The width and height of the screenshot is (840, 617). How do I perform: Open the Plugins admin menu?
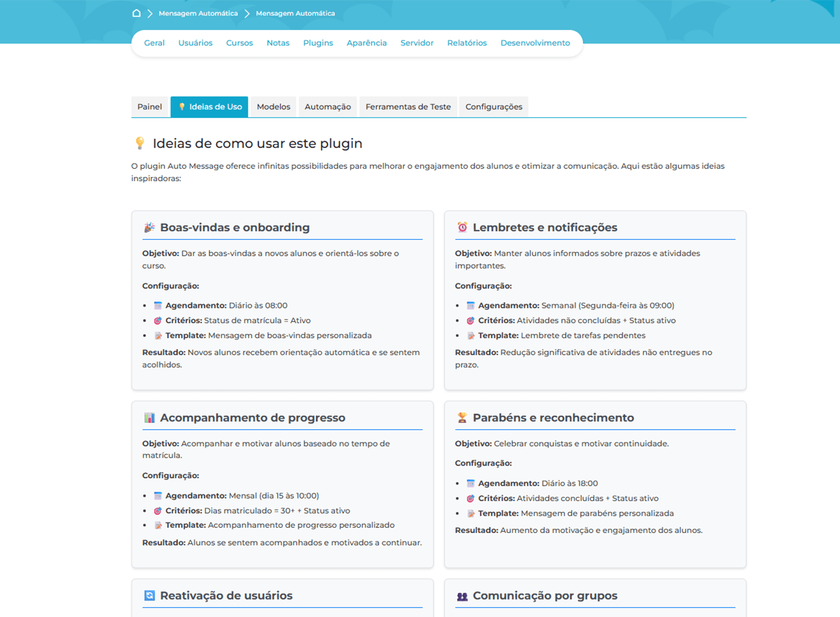[317, 43]
